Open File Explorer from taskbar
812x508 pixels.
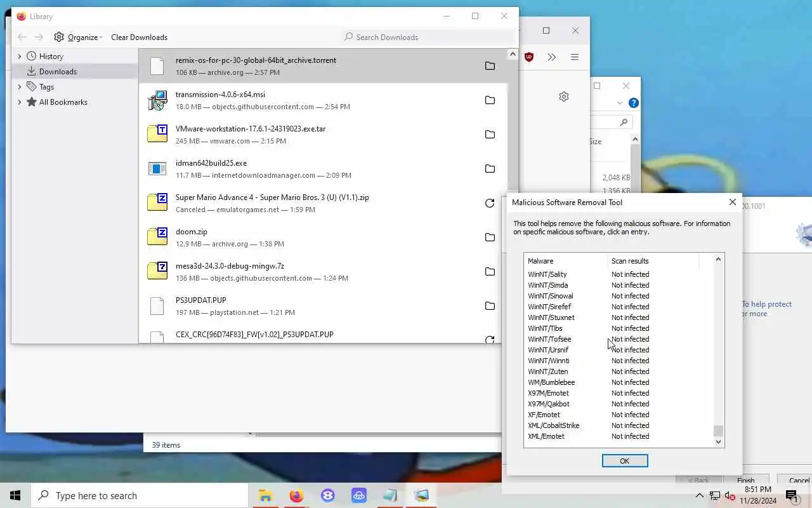pyautogui.click(x=265, y=495)
